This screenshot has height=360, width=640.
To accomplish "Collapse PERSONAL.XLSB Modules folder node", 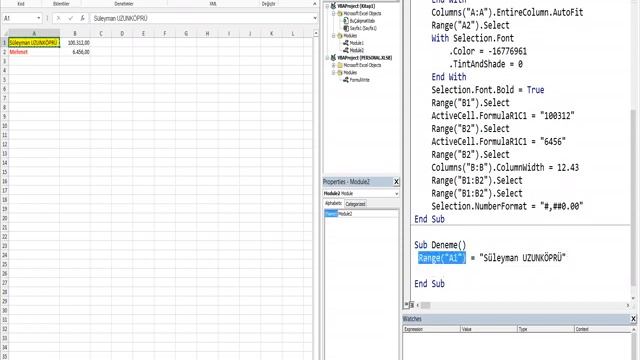I will 333,73.
